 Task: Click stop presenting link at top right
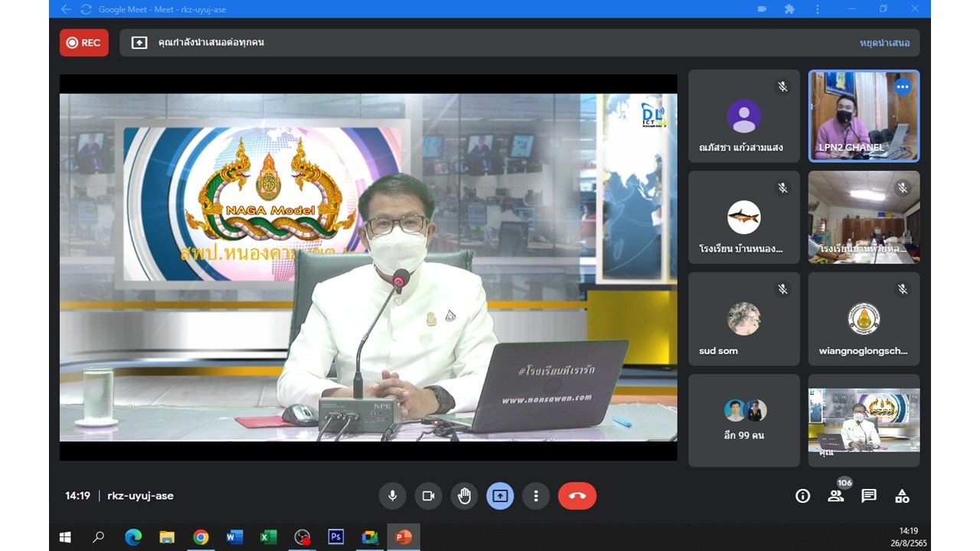click(884, 43)
